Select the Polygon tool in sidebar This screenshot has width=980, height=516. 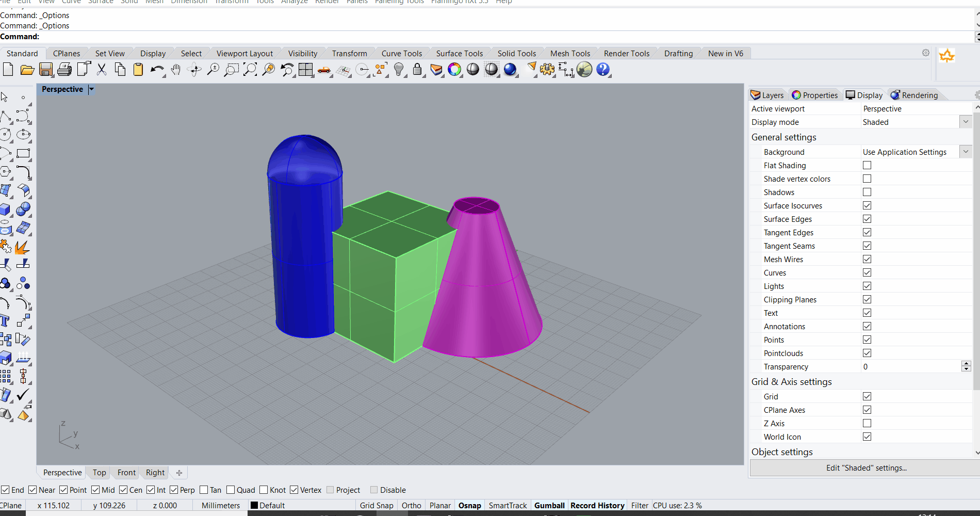click(x=5, y=172)
